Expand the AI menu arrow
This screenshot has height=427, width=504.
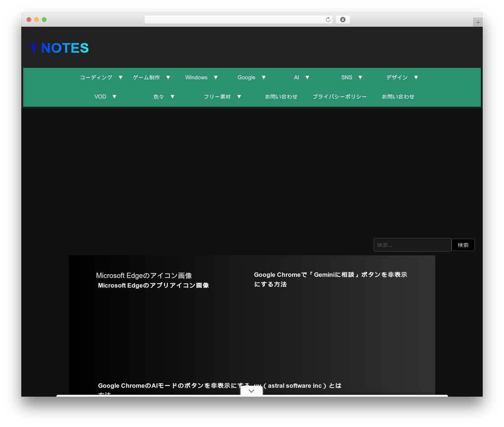[x=308, y=78]
